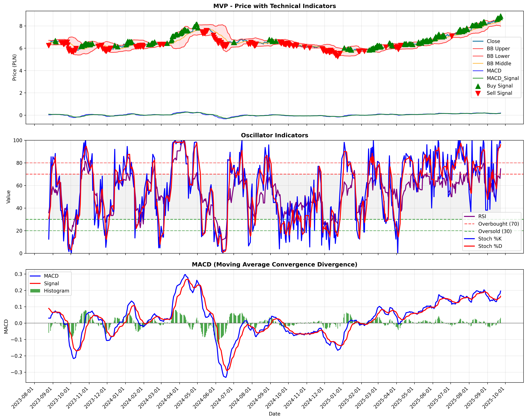Click the BB Upper legend label
The image size is (527, 420).
click(x=498, y=49)
